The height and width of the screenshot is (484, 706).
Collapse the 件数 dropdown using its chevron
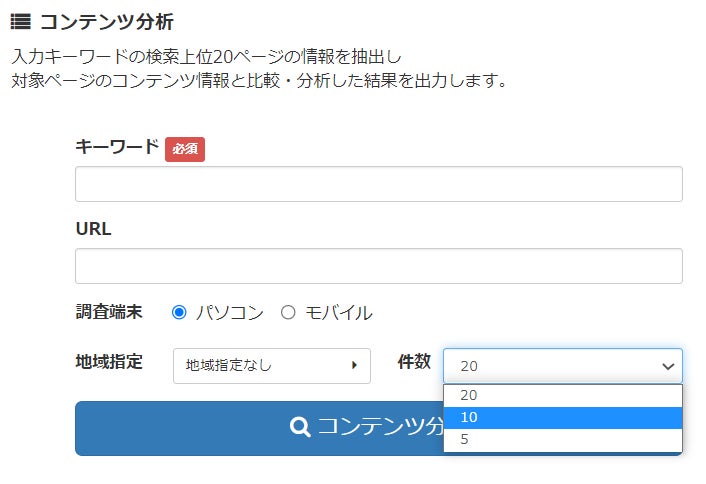click(x=668, y=367)
